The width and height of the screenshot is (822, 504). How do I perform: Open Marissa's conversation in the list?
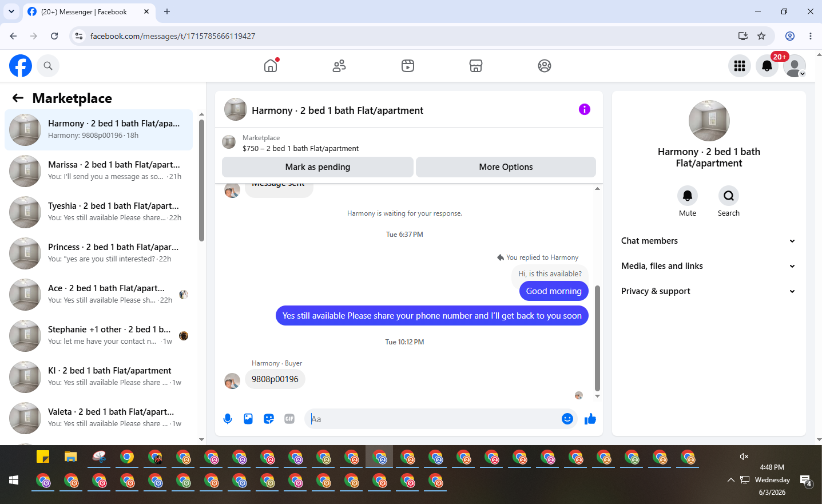click(98, 171)
